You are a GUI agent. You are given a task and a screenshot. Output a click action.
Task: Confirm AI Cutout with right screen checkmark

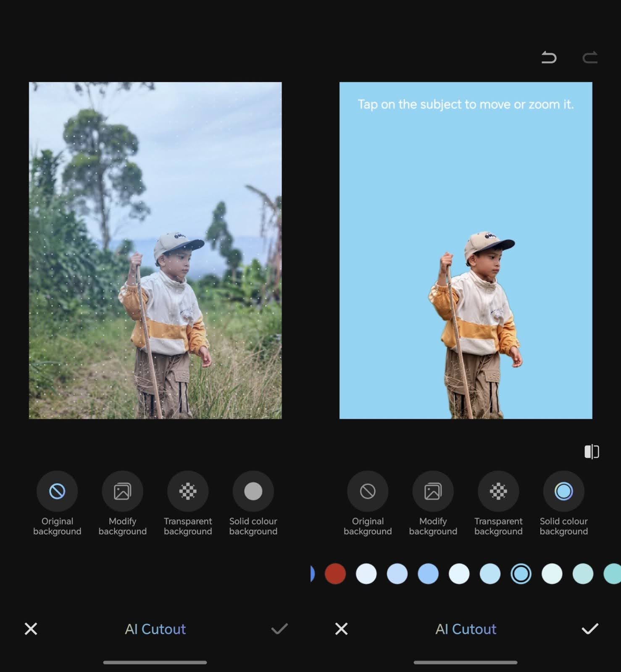(x=590, y=629)
